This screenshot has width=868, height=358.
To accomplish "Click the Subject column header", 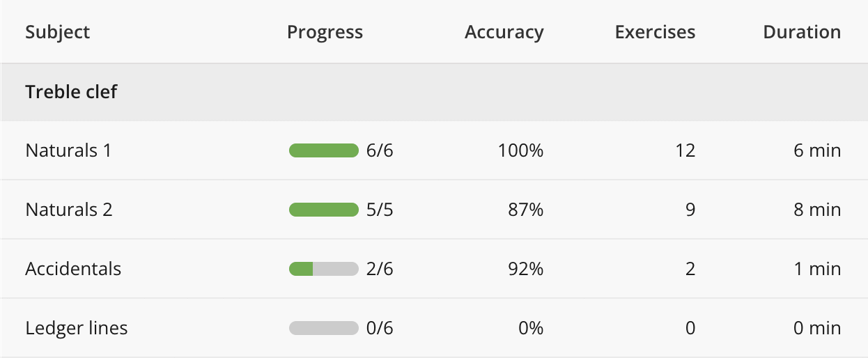I will [x=58, y=32].
